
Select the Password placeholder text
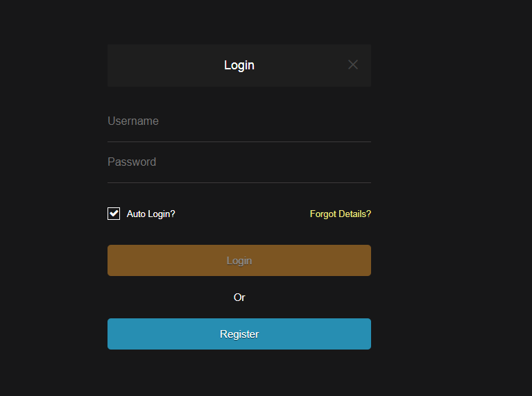pos(132,162)
